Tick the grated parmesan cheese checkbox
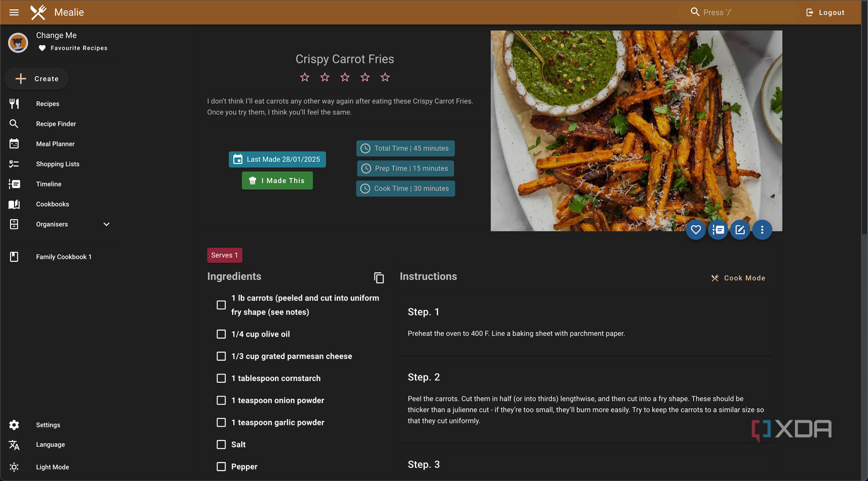The height and width of the screenshot is (481, 868). click(221, 356)
